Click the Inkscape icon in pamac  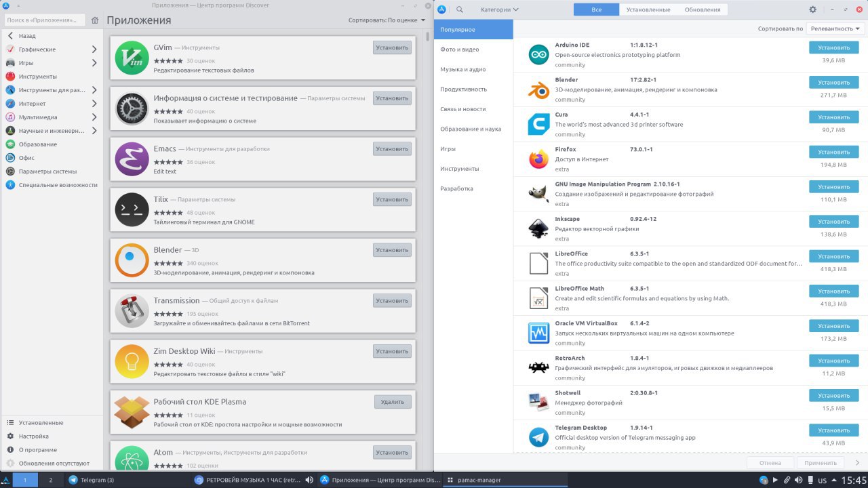tap(538, 229)
